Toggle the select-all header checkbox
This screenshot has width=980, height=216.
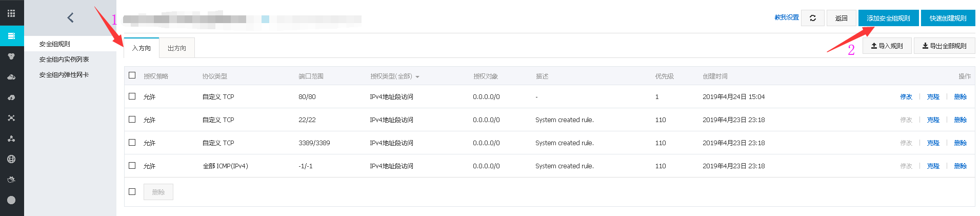coord(132,75)
